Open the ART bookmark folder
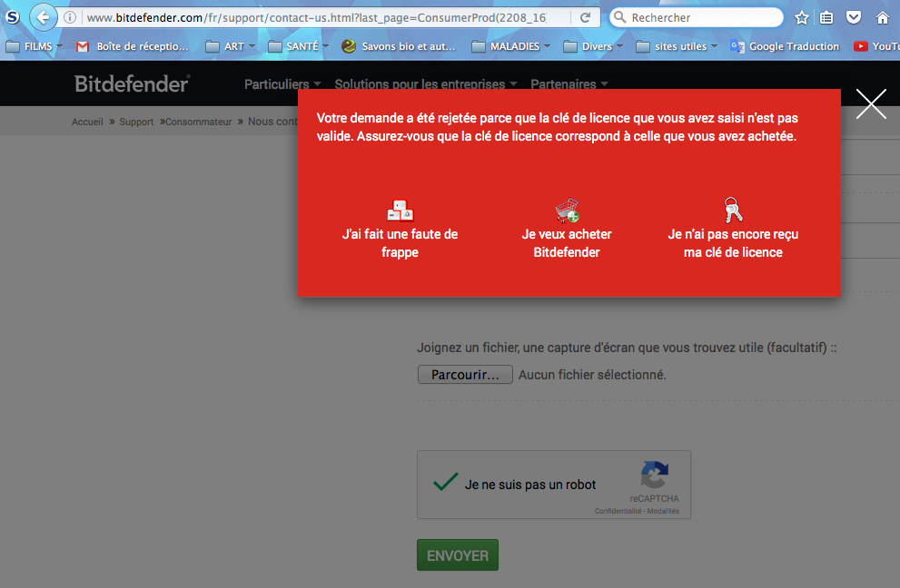This screenshot has width=900, height=588. 230,46
